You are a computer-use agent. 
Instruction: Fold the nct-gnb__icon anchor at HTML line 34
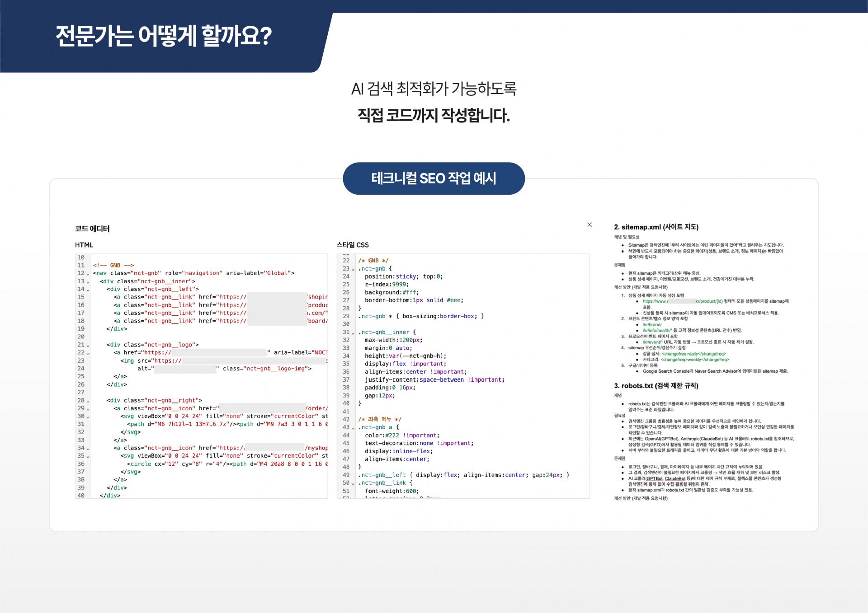pos(88,449)
